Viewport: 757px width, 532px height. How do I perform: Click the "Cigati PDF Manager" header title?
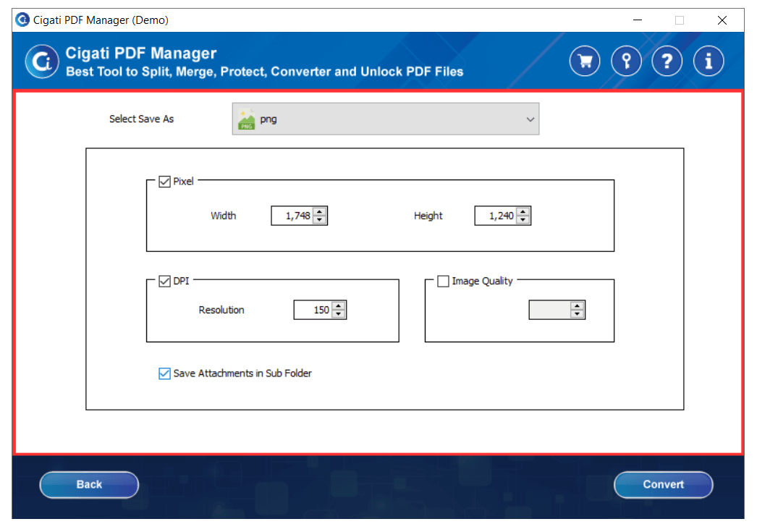click(141, 53)
